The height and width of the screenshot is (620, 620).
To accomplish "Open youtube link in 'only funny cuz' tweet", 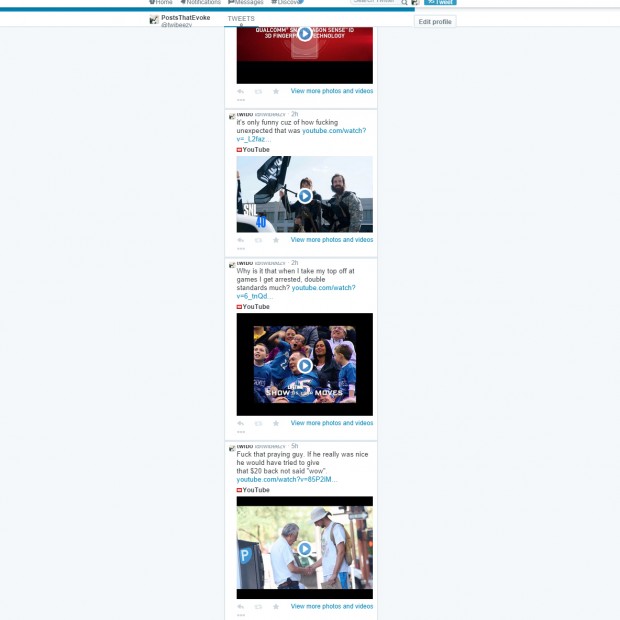I will pyautogui.click(x=334, y=130).
